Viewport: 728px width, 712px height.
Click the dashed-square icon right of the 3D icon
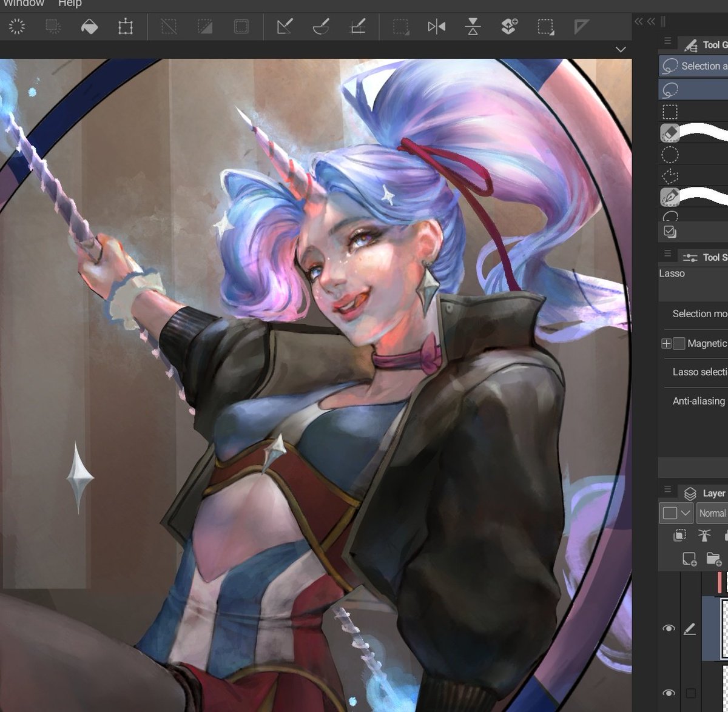click(546, 27)
